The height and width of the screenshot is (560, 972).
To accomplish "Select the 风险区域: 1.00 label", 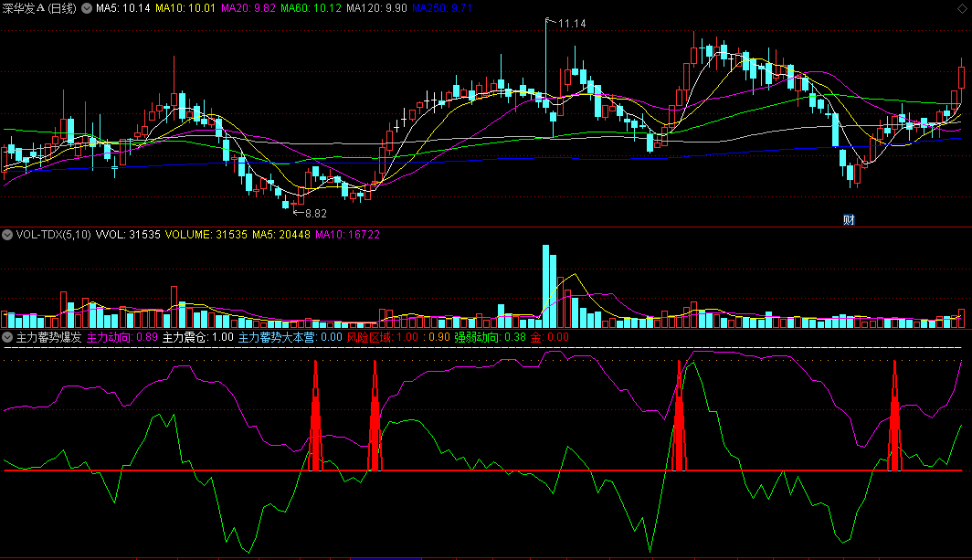I will (383, 337).
